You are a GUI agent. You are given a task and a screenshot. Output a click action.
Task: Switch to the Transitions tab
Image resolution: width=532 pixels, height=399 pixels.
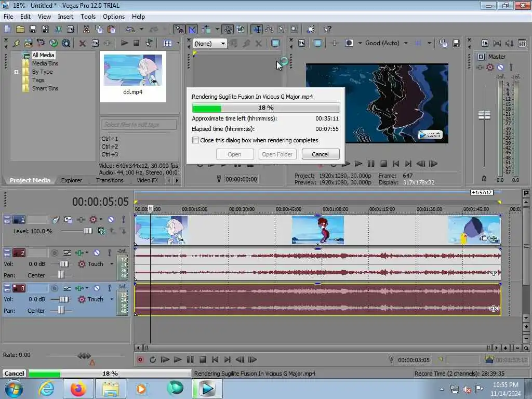point(110,180)
